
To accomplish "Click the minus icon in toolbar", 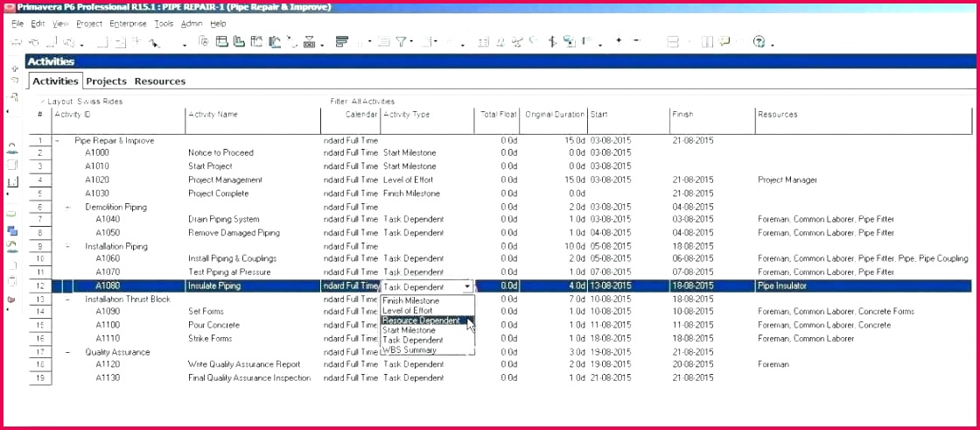I will coord(636,40).
